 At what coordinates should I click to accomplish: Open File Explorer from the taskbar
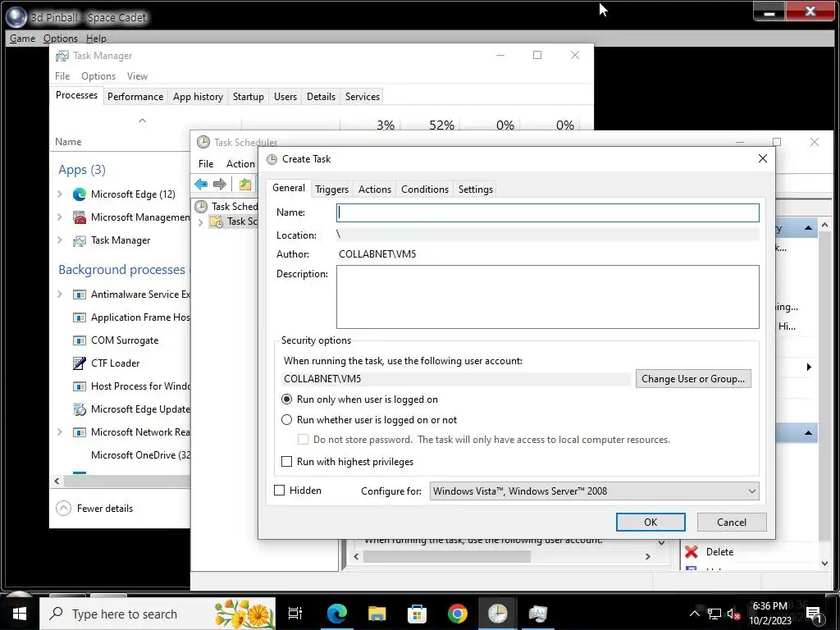point(377,614)
